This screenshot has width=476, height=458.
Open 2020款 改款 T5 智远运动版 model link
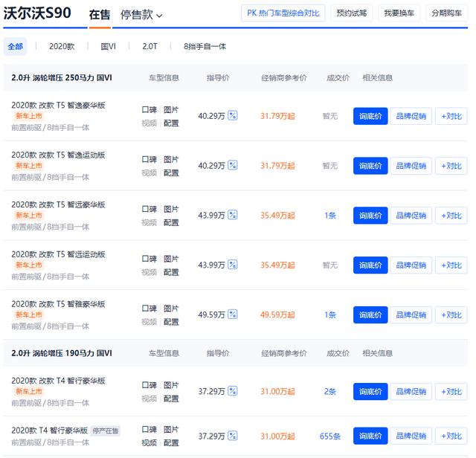58,254
